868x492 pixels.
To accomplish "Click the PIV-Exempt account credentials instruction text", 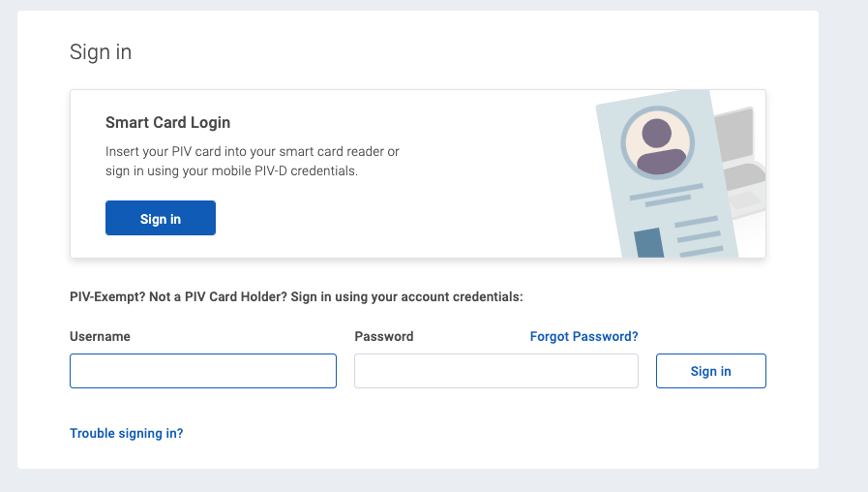I will tap(296, 296).
